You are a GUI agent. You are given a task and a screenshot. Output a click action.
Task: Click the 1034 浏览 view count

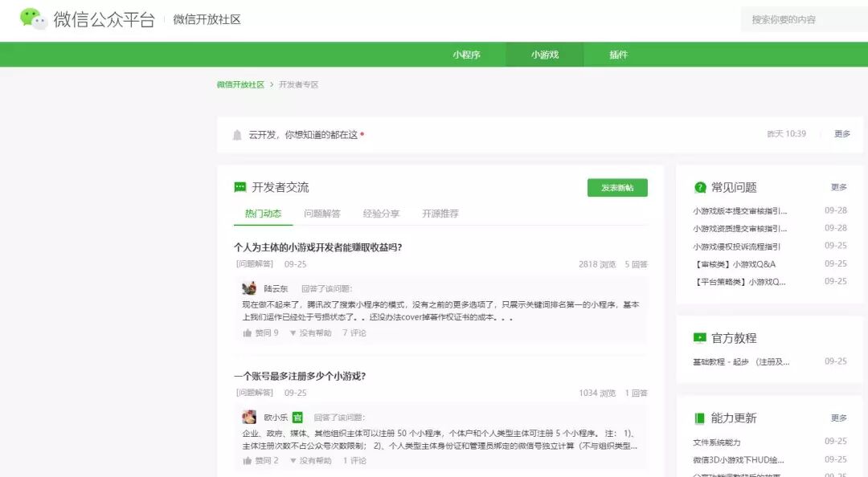tap(597, 393)
